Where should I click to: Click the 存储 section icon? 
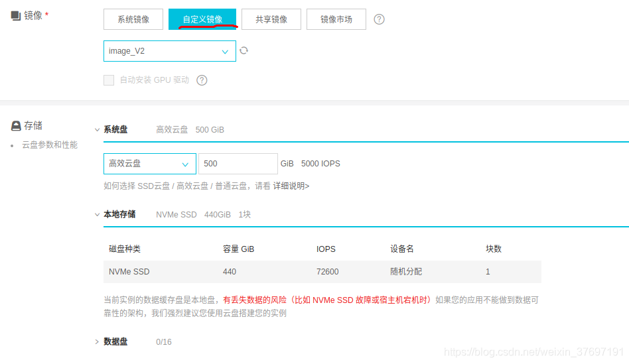pos(16,126)
